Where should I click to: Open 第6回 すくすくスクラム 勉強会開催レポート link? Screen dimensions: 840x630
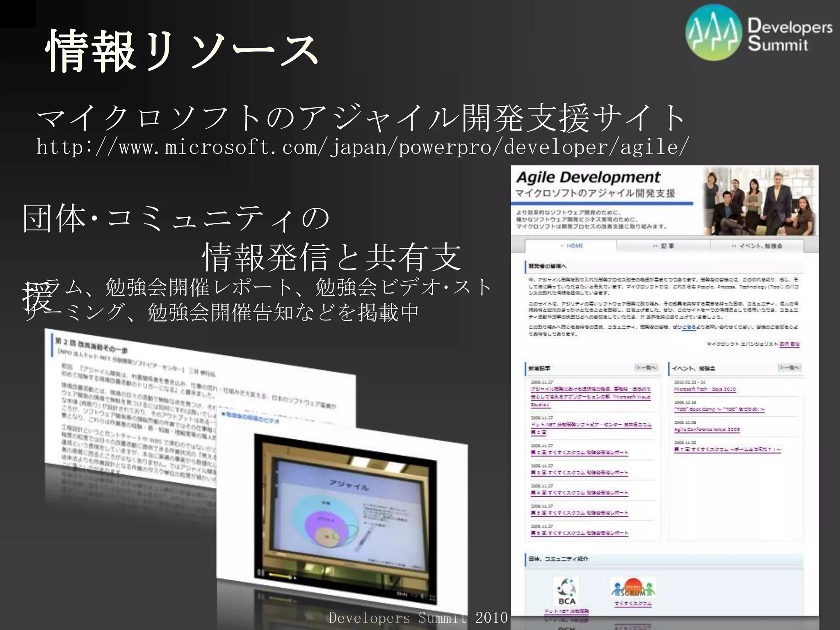579,533
